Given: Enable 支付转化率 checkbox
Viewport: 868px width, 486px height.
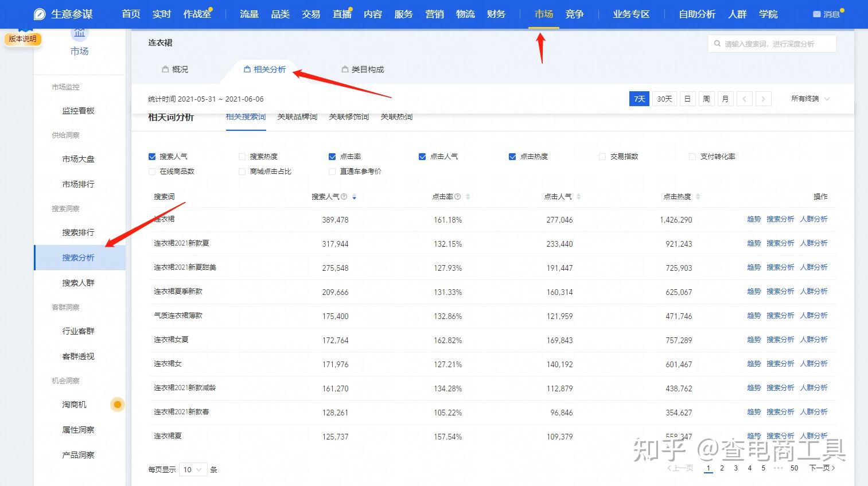Looking at the screenshot, I should pos(692,156).
